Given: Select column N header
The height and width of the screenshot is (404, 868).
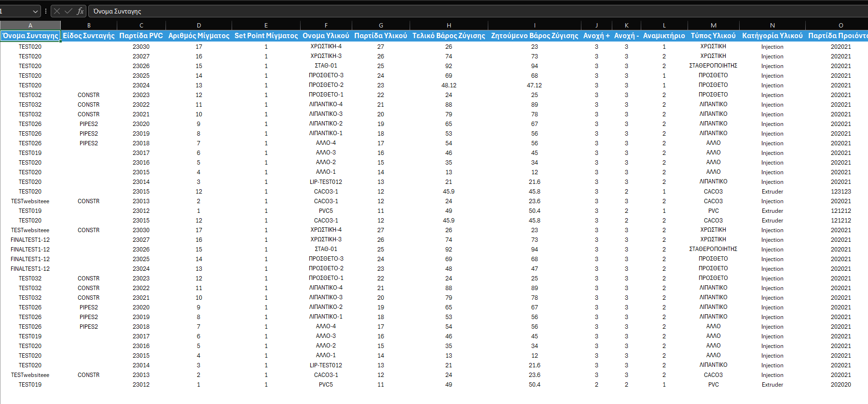Looking at the screenshot, I should [x=772, y=25].
